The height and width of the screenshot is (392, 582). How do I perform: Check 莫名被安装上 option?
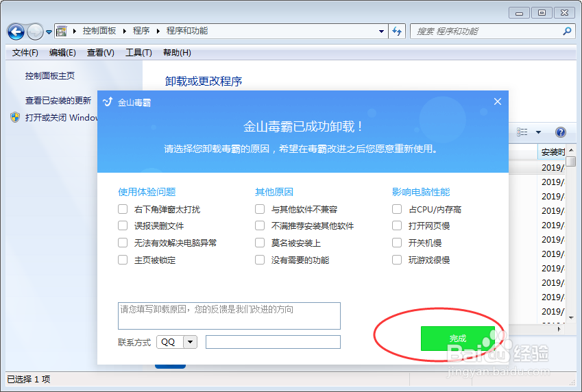[260, 243]
